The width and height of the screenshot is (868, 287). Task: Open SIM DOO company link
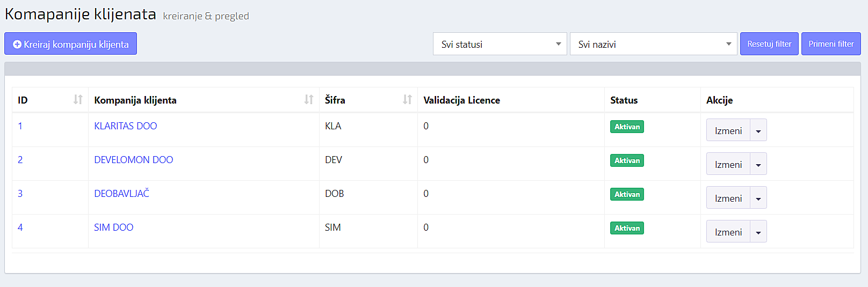pyautogui.click(x=113, y=227)
